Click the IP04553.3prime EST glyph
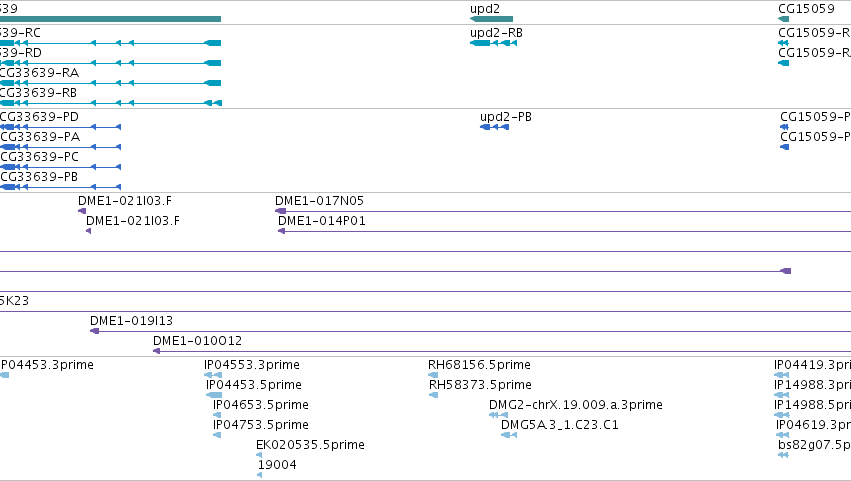The image size is (851, 481). [x=213, y=375]
